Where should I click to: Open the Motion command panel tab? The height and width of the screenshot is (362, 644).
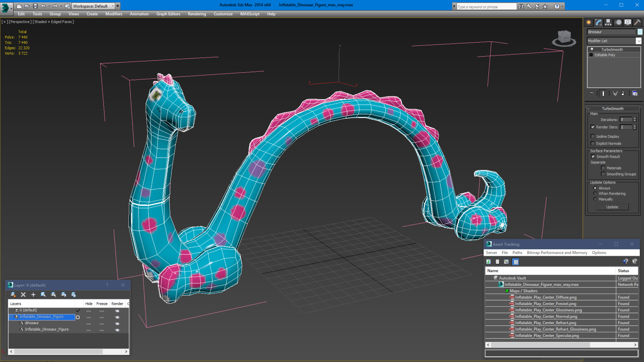pyautogui.click(x=618, y=23)
